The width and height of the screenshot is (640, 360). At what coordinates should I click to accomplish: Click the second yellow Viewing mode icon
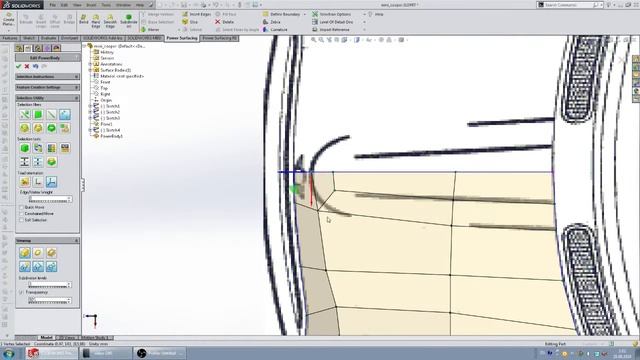click(38, 253)
